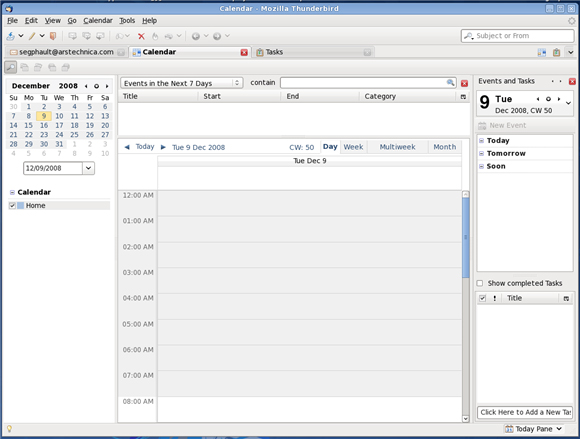The image size is (580, 439).
Task: Click the day view vertical scrollbar
Action: (466, 307)
